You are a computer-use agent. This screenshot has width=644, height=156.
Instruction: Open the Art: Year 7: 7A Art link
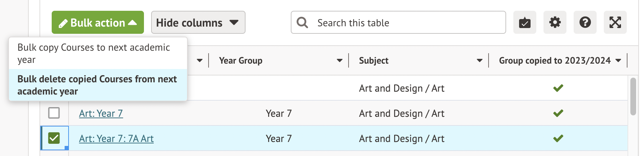click(x=116, y=139)
